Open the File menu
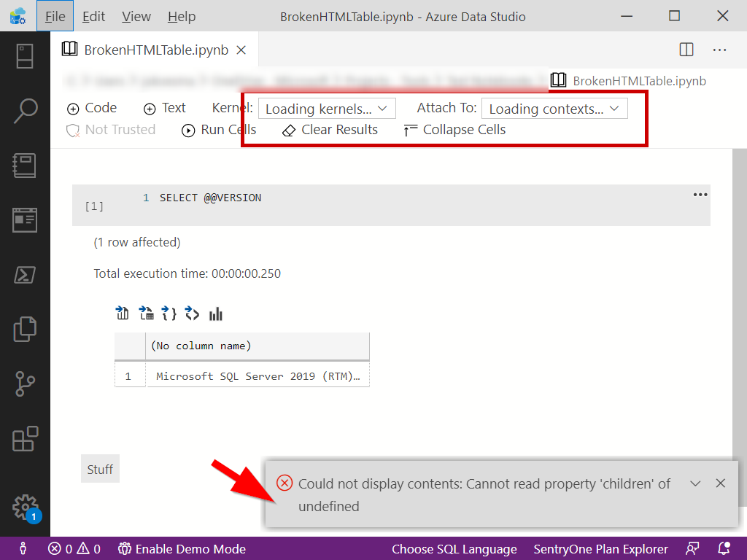Screen dimensions: 747x560 pos(55,16)
